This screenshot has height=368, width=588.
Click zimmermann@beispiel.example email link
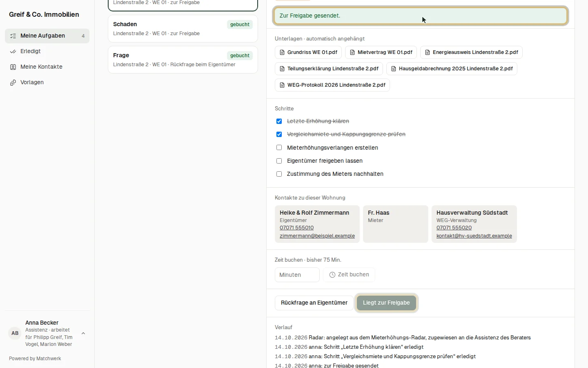pyautogui.click(x=317, y=236)
